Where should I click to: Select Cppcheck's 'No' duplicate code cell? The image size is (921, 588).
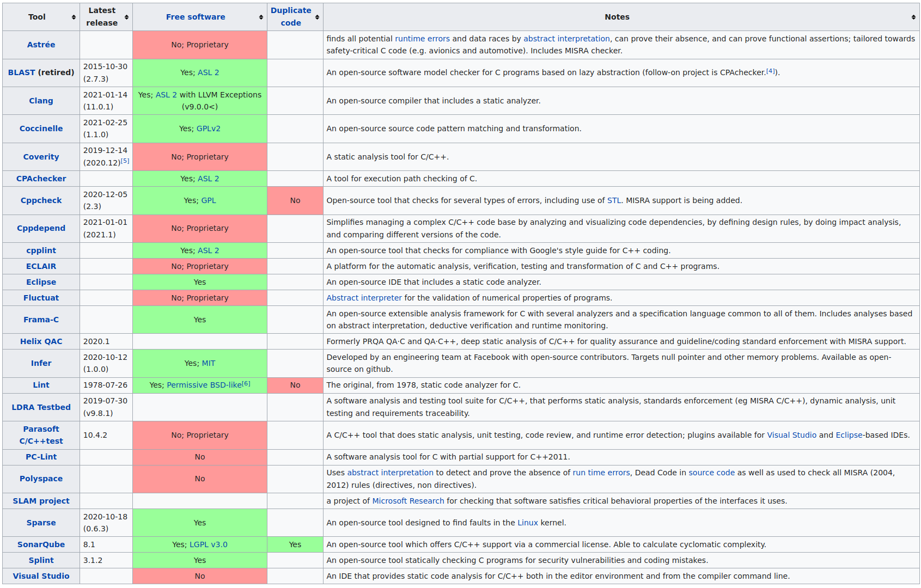295,200
